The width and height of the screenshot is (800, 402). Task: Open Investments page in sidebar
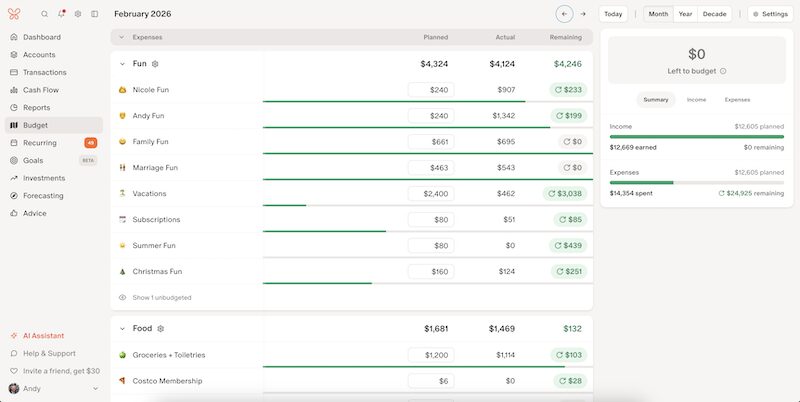click(x=54, y=178)
